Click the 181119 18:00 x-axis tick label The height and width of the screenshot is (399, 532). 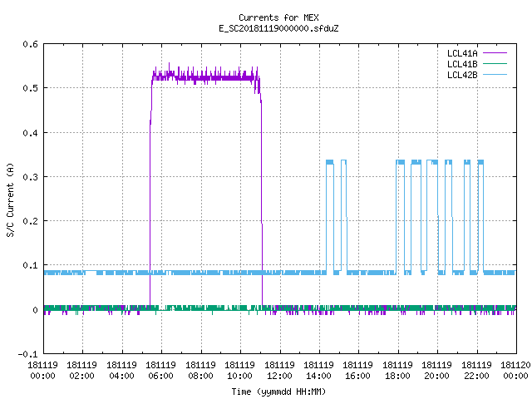click(397, 371)
